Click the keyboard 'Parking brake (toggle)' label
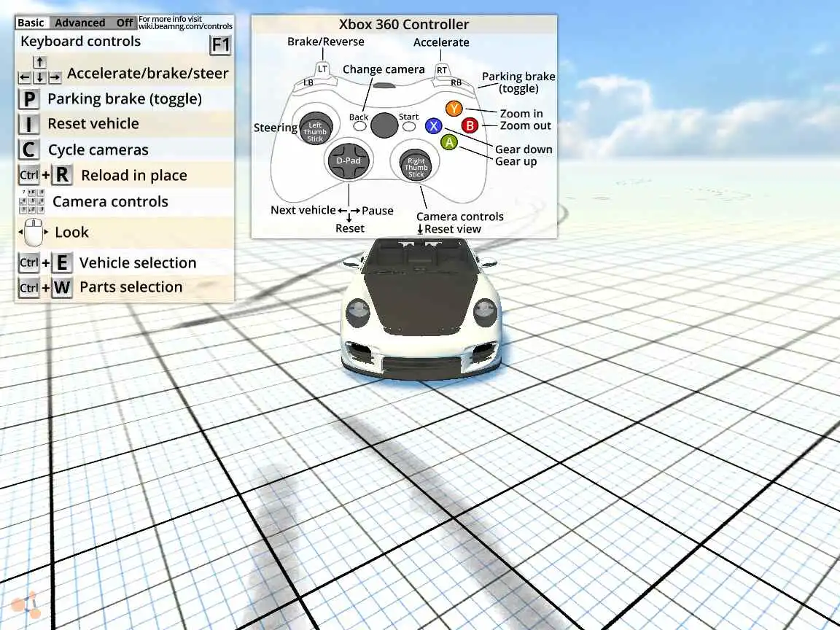Screen dimensions: 840x630 [125, 99]
